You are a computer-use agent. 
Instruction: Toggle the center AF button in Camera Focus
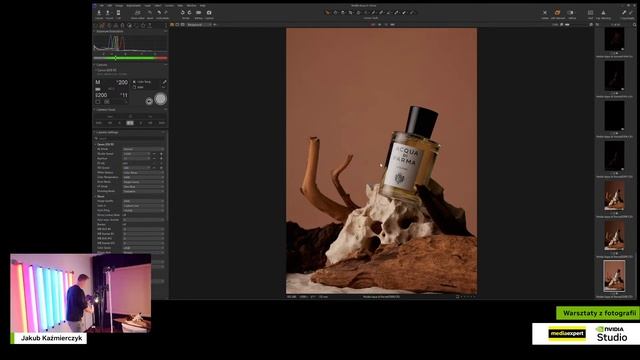(130, 123)
